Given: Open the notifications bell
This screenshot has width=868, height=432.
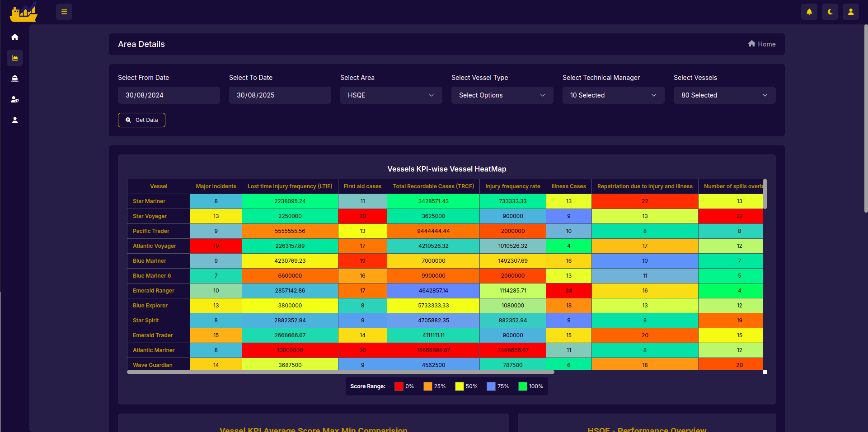Looking at the screenshot, I should 809,12.
